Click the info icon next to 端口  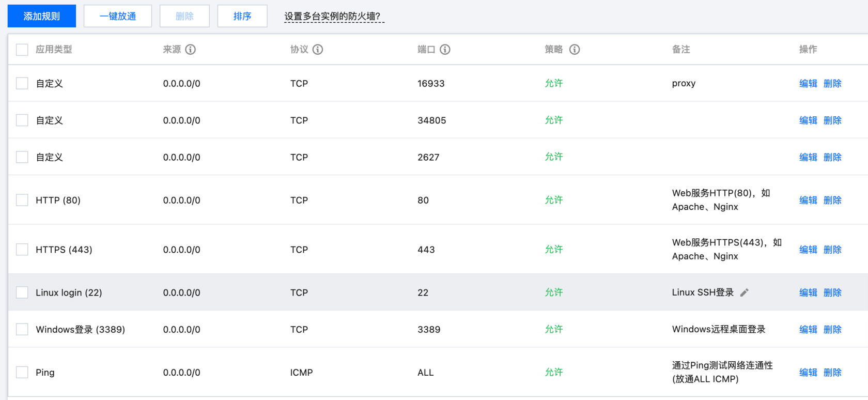(x=445, y=50)
